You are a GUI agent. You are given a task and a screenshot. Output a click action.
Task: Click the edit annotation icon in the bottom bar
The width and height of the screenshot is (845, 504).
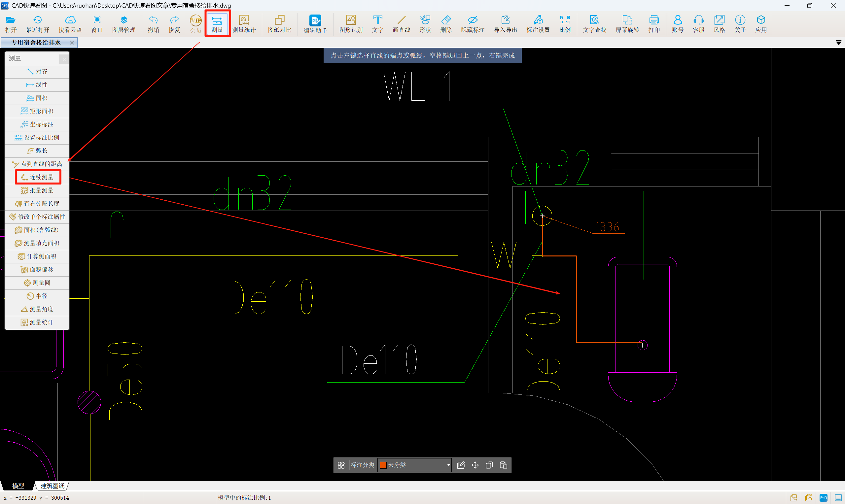461,465
